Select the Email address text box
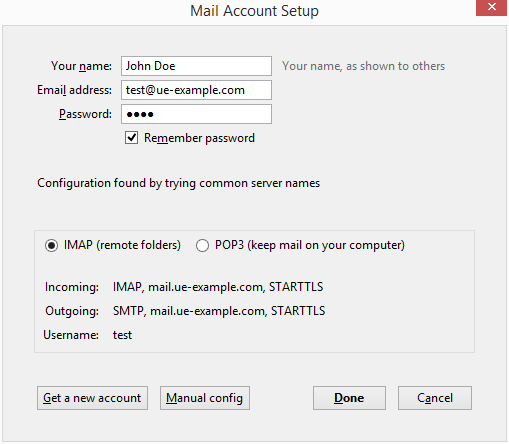 tap(196, 90)
